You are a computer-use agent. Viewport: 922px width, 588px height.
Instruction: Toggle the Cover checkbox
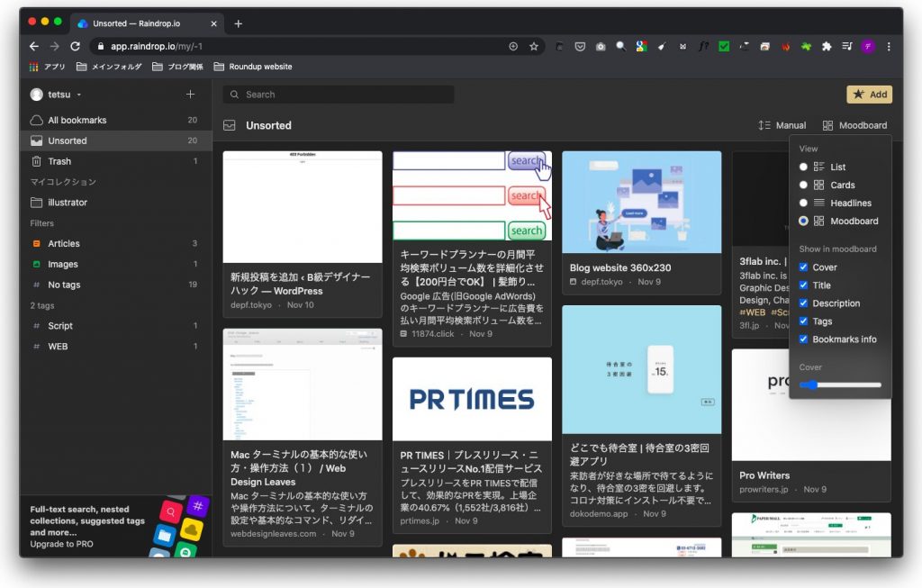point(803,267)
